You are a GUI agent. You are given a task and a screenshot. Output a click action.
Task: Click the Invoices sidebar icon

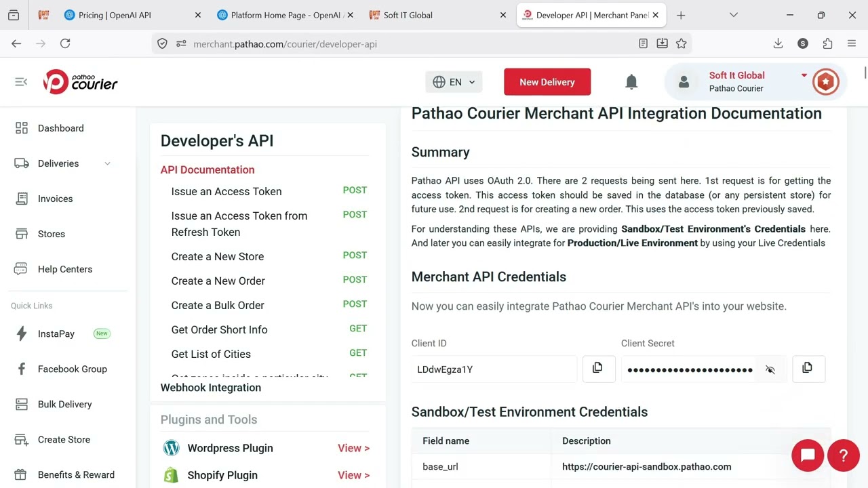tap(22, 199)
